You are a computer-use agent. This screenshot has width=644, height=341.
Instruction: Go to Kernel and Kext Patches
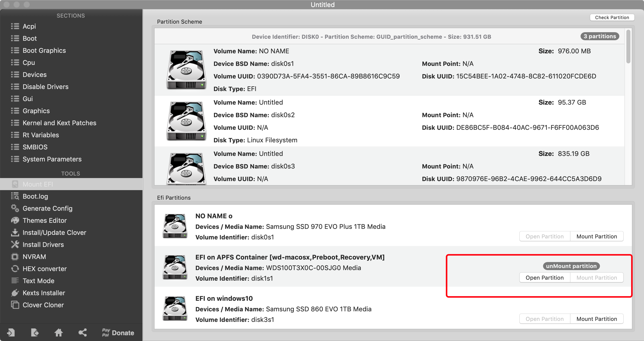pos(59,123)
